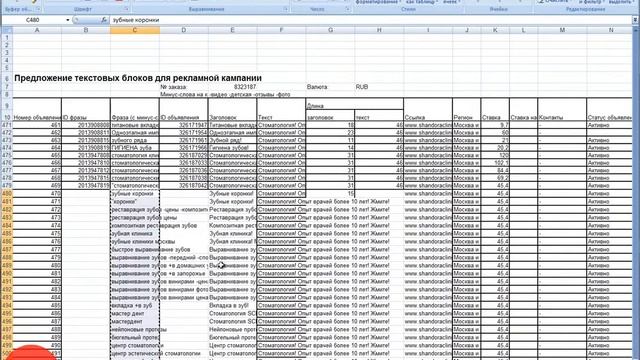
Task: Open the Шрифт group dialog launcher
Action: coord(127,9)
